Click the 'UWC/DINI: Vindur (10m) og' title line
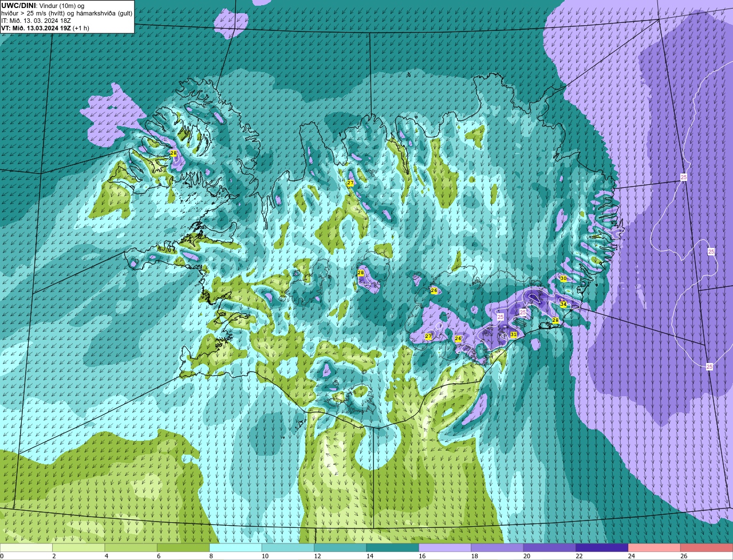The image size is (733, 560). [x=43, y=6]
